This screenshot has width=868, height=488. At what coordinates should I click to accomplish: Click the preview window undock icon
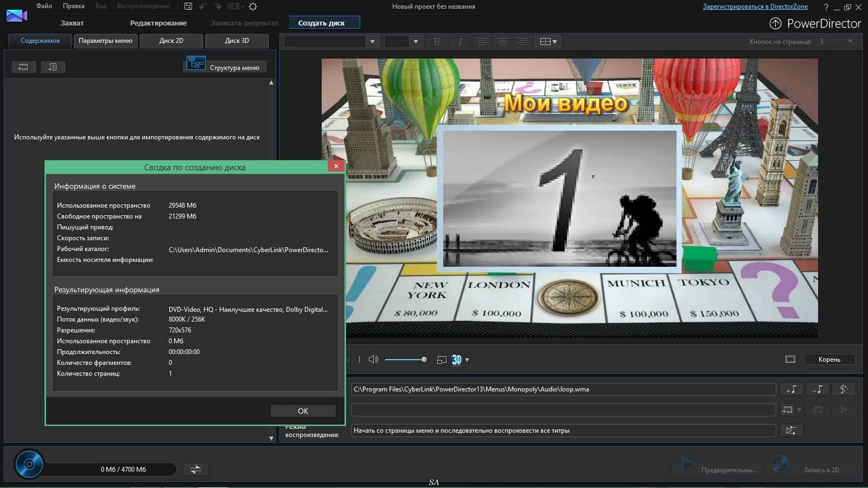tap(442, 359)
